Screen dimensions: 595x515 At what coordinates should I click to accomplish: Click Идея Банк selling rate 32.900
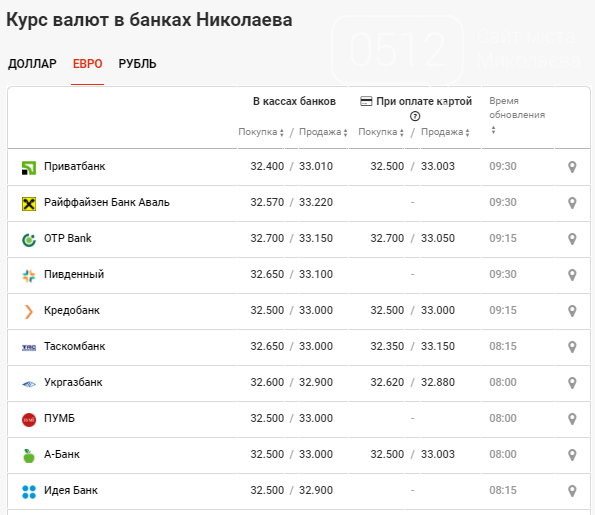[x=316, y=490]
